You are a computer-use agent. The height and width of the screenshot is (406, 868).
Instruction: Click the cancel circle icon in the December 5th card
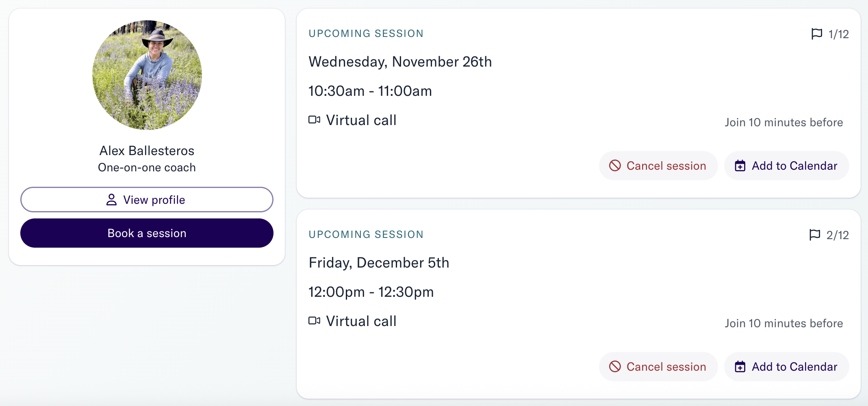(615, 367)
